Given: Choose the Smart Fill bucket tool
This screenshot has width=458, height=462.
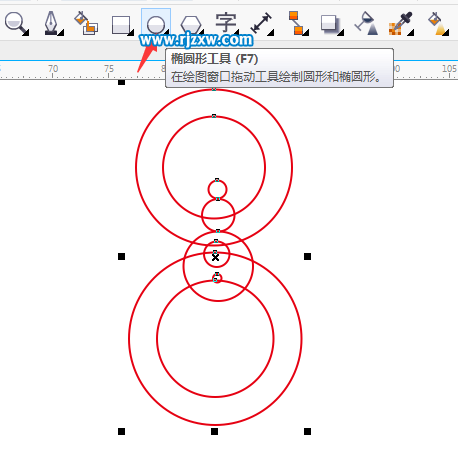Looking at the screenshot, I should (x=86, y=23).
